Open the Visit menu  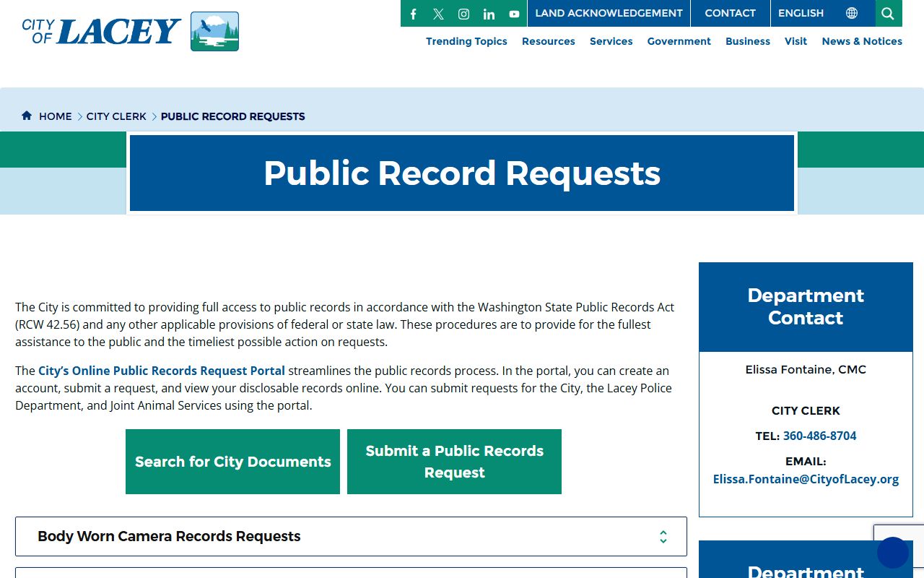click(x=796, y=41)
